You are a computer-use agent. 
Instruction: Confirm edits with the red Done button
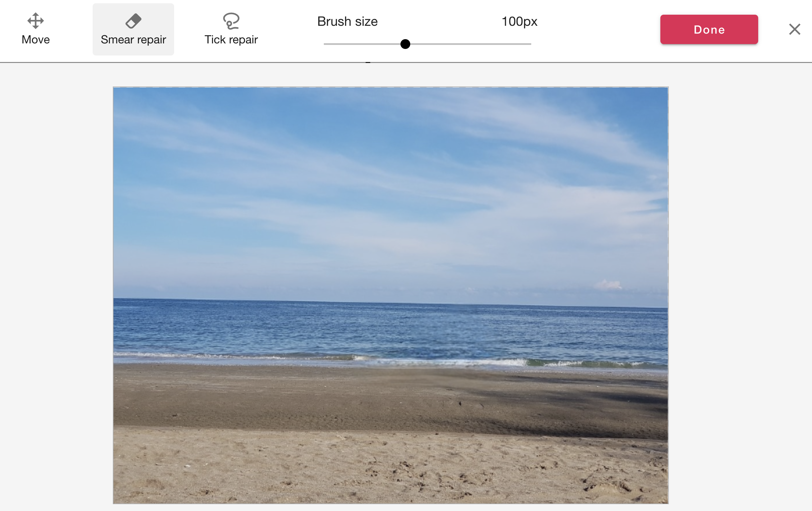(709, 29)
